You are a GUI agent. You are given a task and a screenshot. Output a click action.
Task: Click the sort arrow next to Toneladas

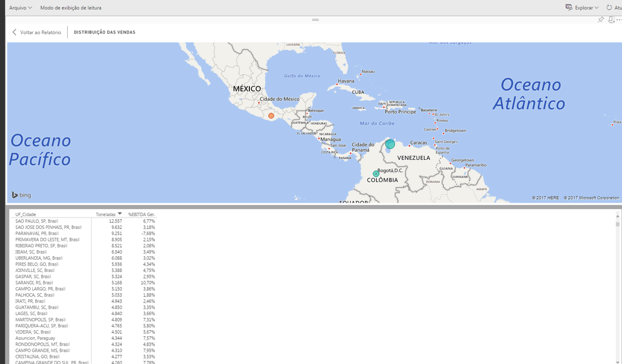[120, 214]
